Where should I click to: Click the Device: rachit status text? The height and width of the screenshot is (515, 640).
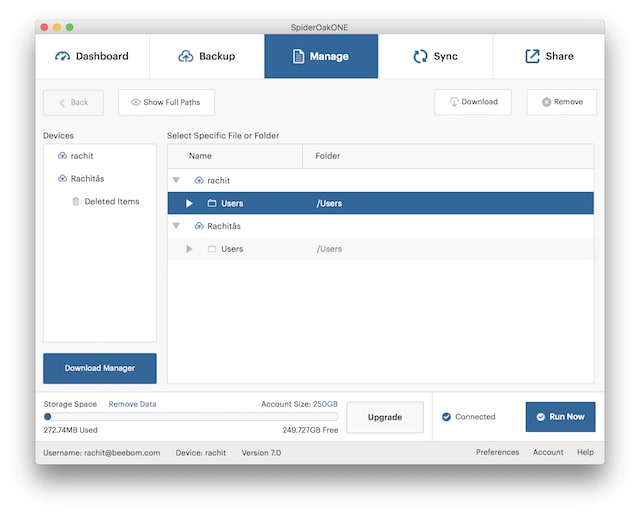click(x=201, y=453)
